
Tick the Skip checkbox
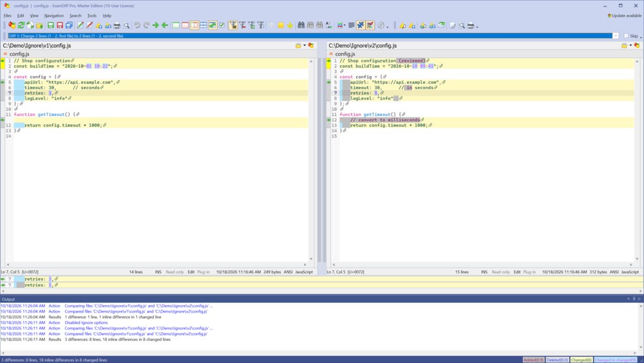tap(626, 35)
